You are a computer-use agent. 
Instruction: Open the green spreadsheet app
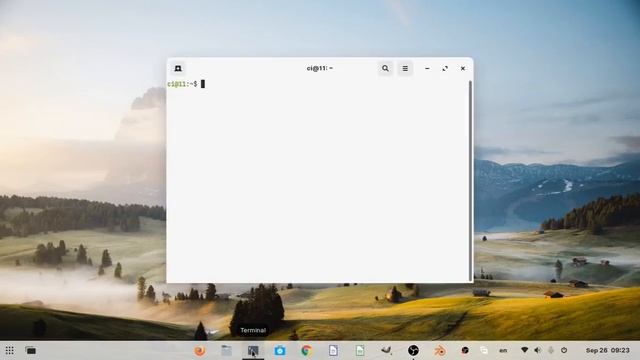click(360, 351)
